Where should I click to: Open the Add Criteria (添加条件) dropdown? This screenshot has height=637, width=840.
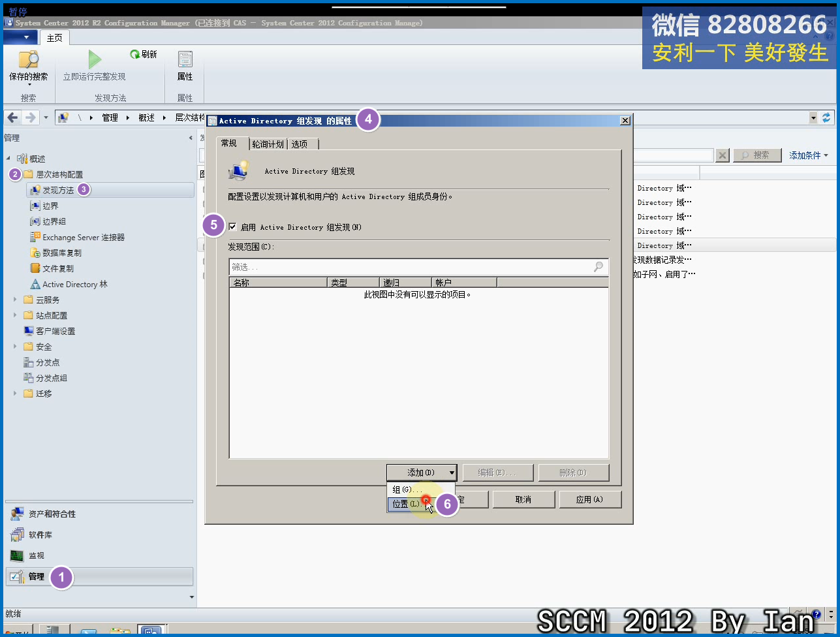pos(809,155)
